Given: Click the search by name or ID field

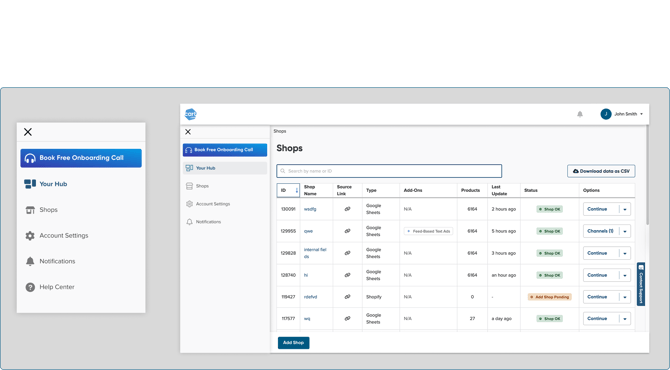Looking at the screenshot, I should click(x=389, y=171).
